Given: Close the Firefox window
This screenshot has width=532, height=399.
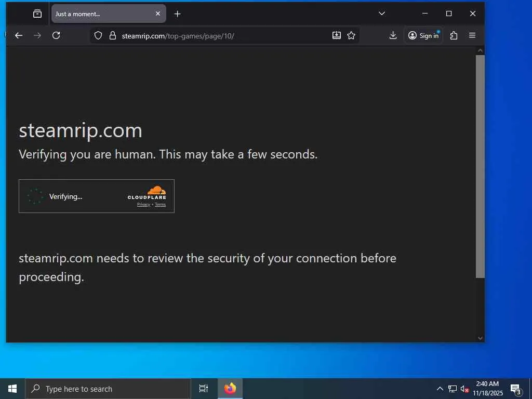Looking at the screenshot, I should point(473,14).
